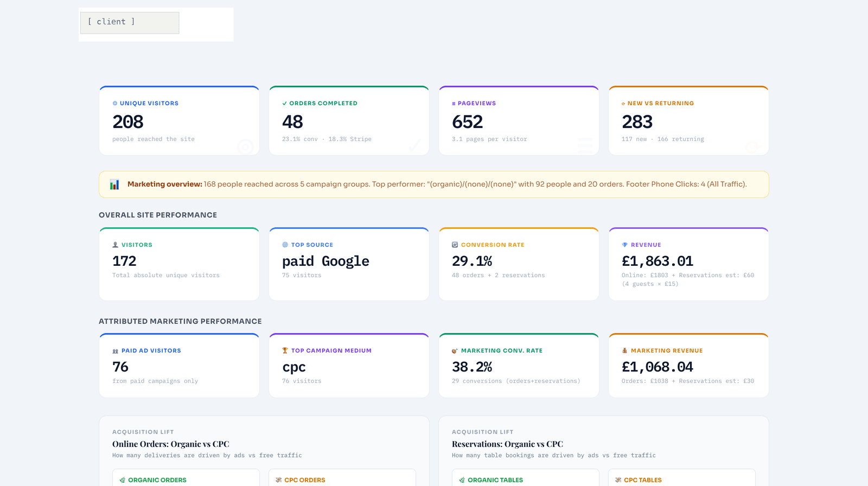Click the Organic Orders leaf icon
This screenshot has width=868, height=486.
123,480
